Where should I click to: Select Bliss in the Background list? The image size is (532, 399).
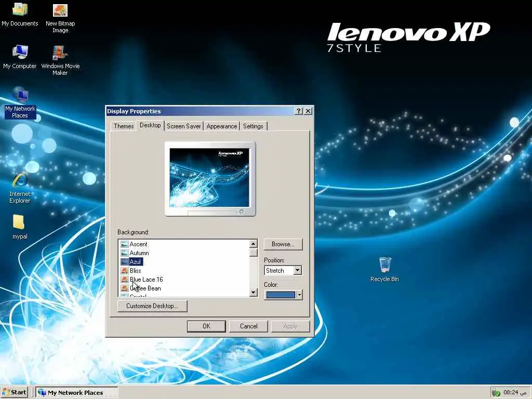pyautogui.click(x=136, y=270)
